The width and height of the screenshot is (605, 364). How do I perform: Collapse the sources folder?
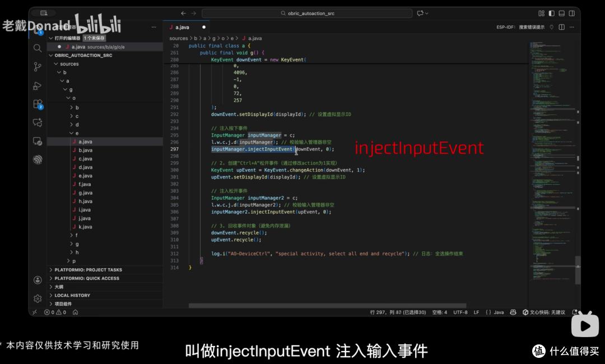click(x=56, y=64)
